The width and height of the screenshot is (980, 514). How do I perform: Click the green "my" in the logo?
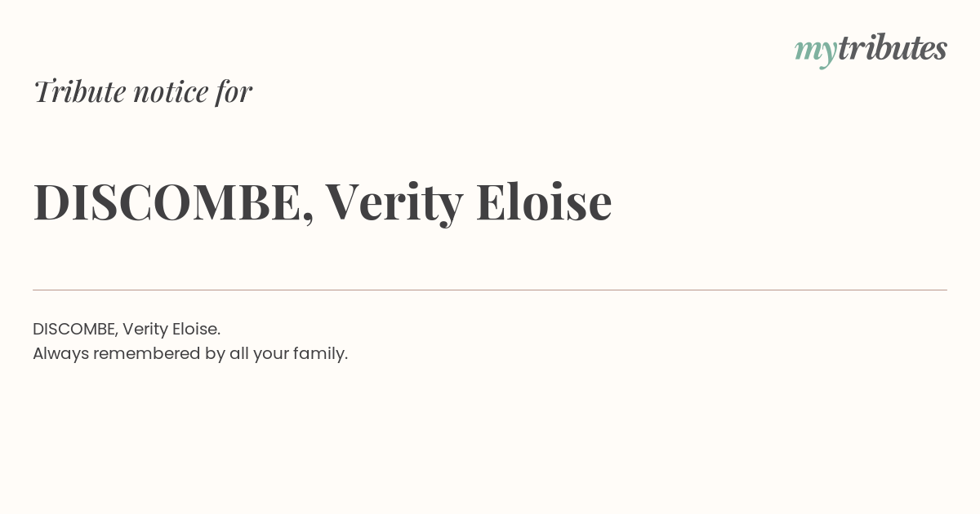815,51
